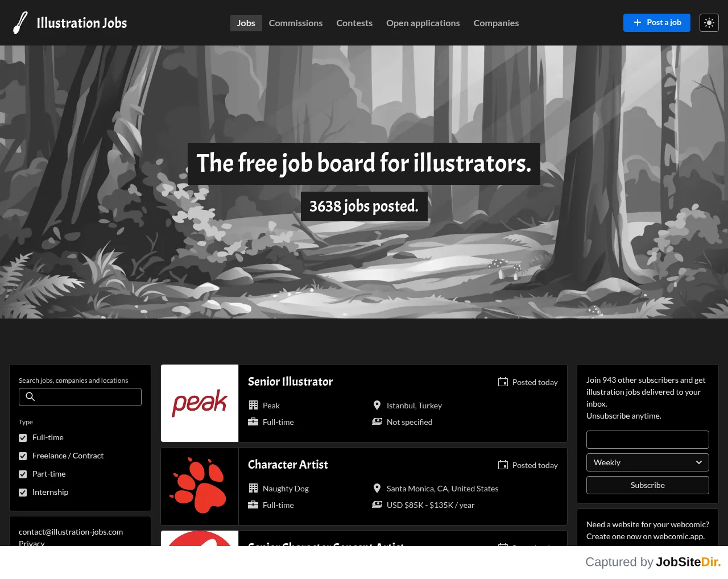Click the Post a job button
Image resolution: width=728 pixels, height=579 pixels.
pyautogui.click(x=657, y=23)
